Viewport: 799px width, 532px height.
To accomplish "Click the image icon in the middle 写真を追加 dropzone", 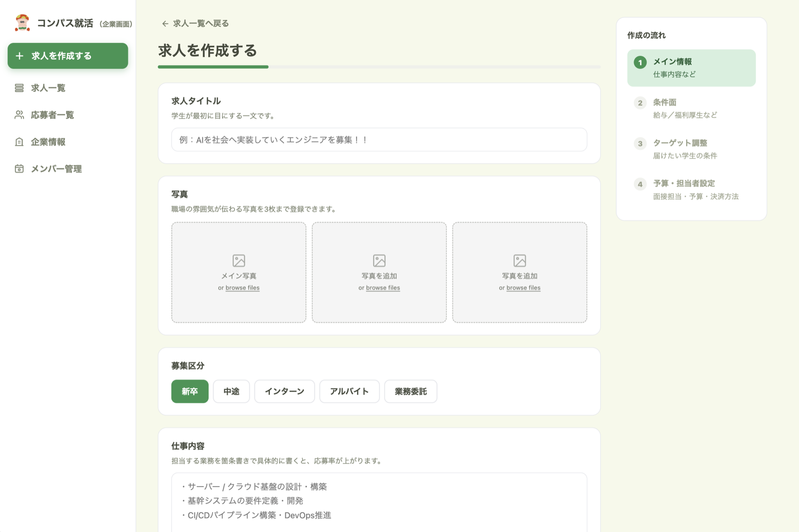I will pyautogui.click(x=379, y=261).
